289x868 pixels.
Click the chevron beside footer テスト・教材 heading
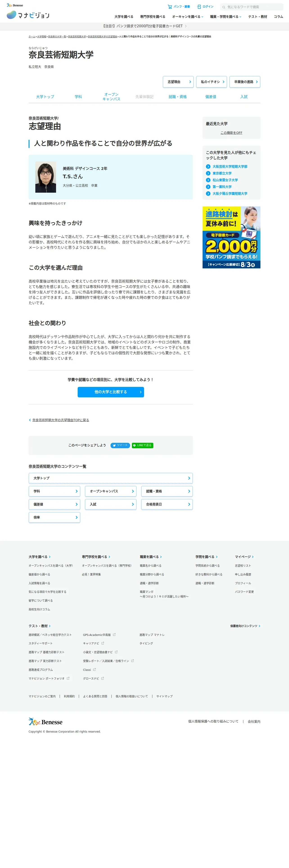click(x=50, y=626)
